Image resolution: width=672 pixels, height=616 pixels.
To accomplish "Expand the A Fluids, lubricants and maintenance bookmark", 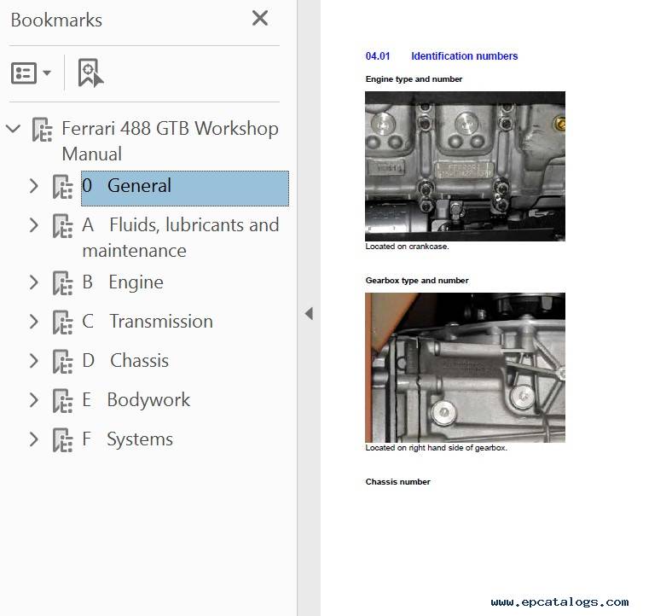I will pos(34,225).
